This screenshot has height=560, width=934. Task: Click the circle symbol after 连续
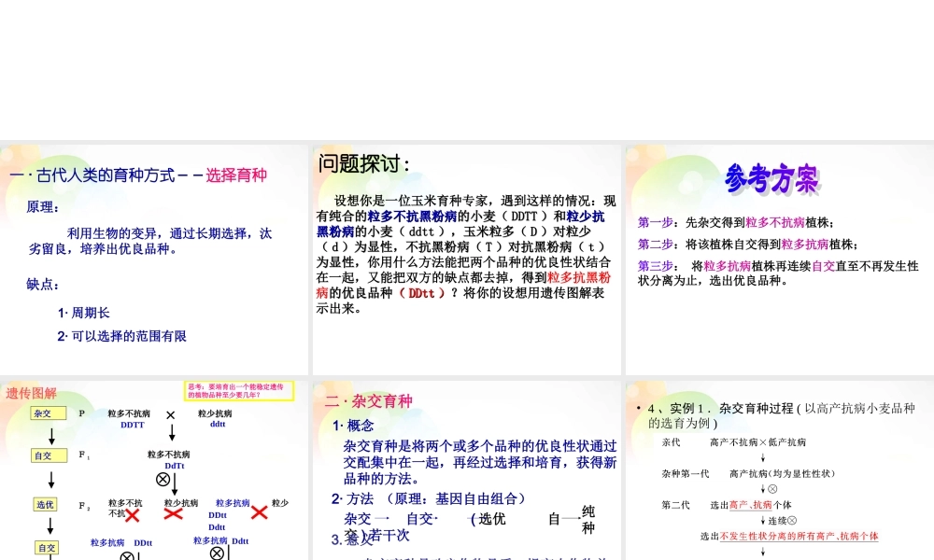click(x=792, y=521)
